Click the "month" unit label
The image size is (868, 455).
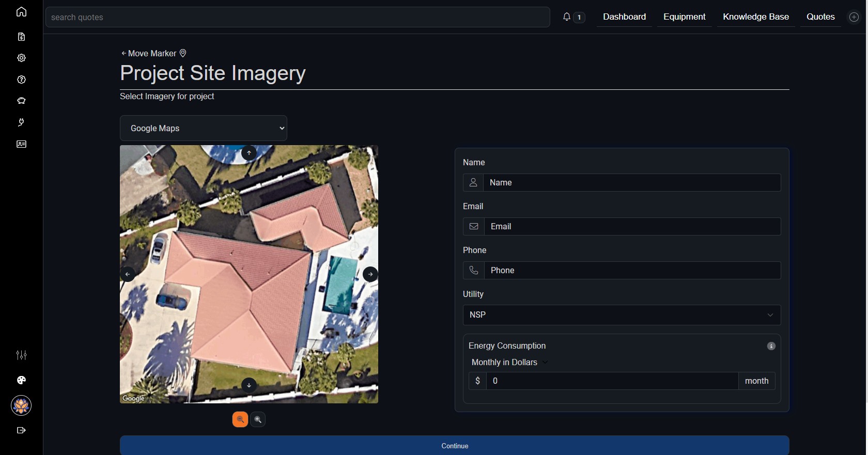pyautogui.click(x=756, y=381)
